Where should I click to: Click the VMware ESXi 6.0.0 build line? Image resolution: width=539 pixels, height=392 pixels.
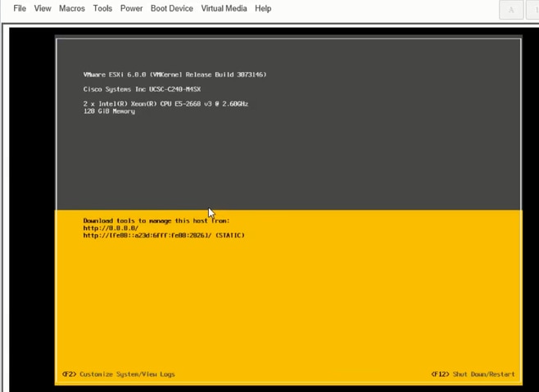click(174, 74)
